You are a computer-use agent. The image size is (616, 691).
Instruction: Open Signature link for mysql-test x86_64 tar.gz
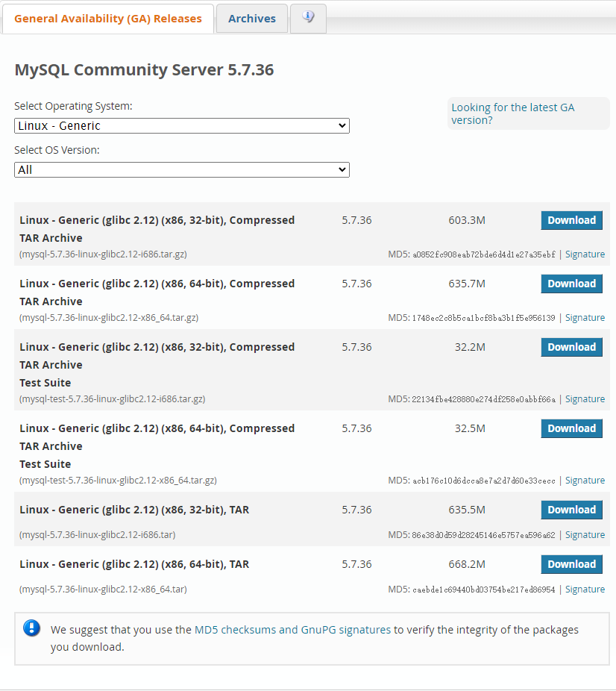click(x=585, y=481)
